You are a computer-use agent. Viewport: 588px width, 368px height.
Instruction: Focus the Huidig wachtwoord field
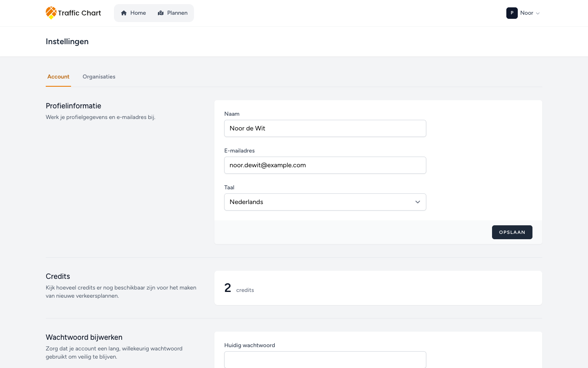point(325,360)
